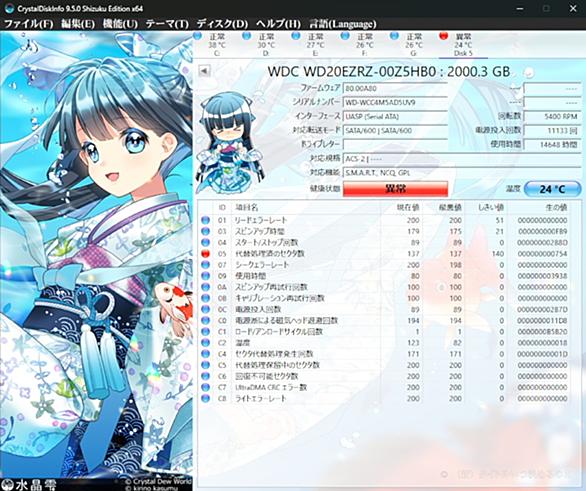Click the 最悪値 column header

(450, 208)
